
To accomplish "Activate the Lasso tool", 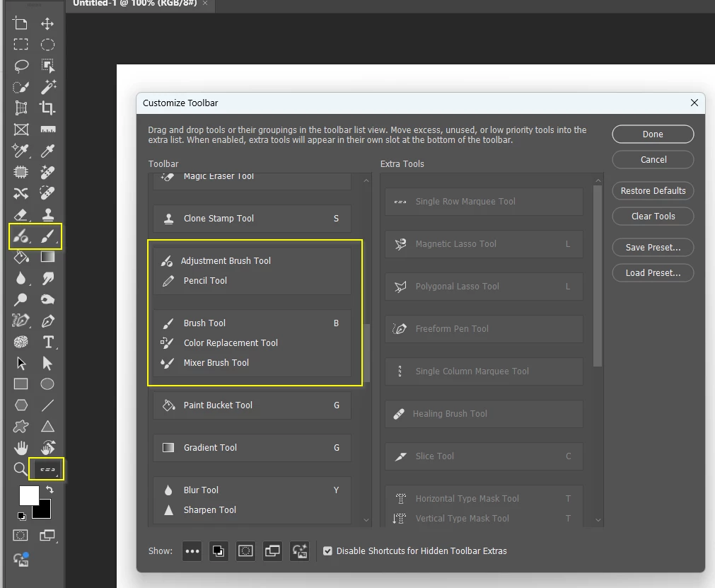I will 21,66.
